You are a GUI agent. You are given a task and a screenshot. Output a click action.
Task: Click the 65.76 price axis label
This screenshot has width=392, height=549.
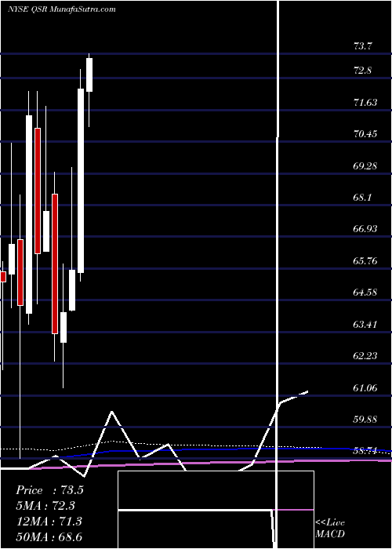[x=365, y=261]
